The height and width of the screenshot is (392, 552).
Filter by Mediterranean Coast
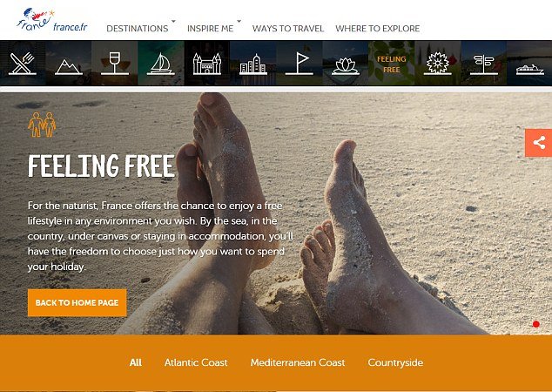[298, 362]
